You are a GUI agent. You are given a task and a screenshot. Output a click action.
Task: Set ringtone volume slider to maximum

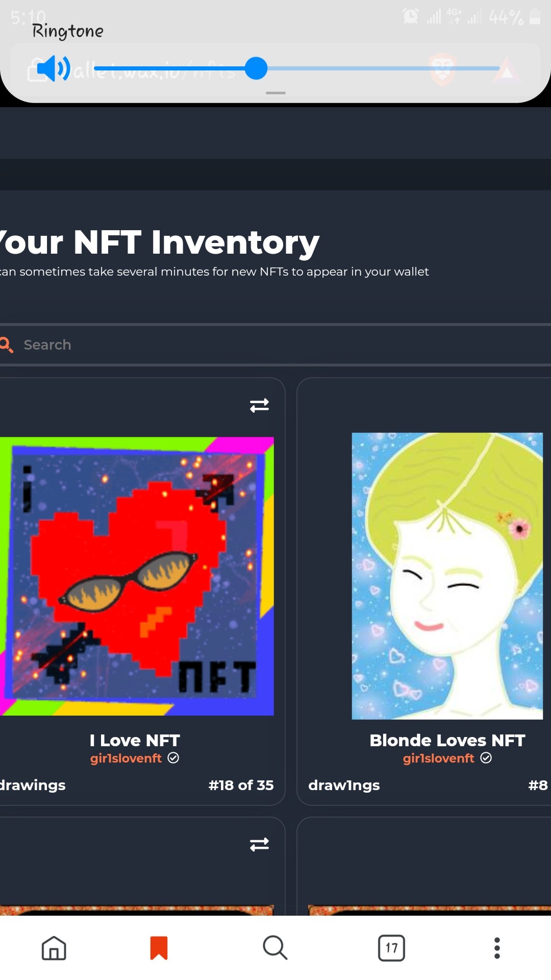click(x=498, y=68)
